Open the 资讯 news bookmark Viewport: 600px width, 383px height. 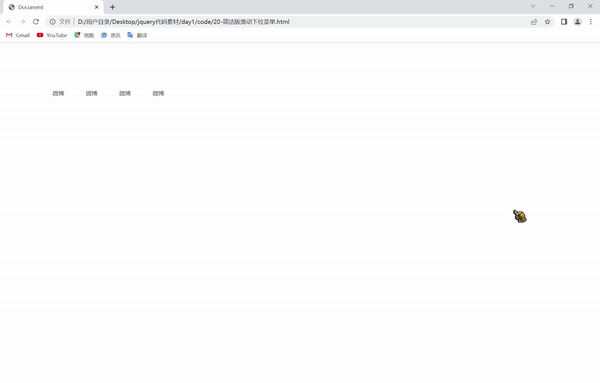[111, 35]
